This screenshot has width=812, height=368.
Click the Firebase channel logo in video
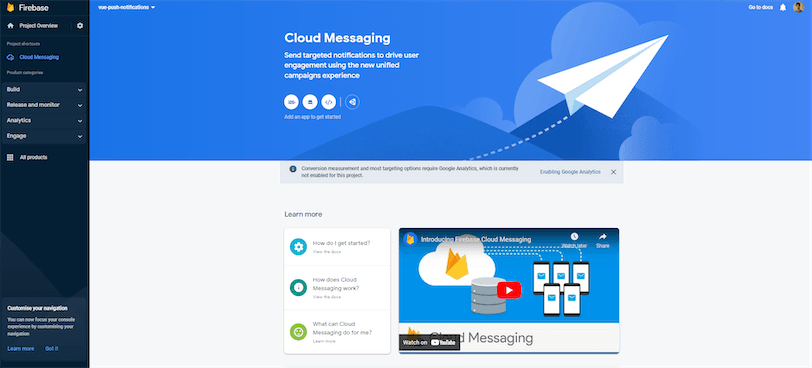click(x=411, y=239)
